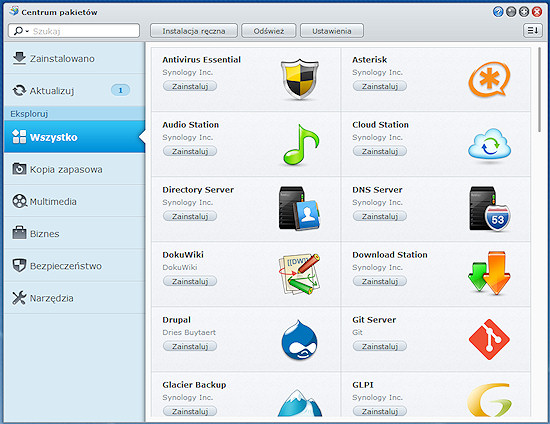Click the Asterisk orange speech bubble icon
Viewport: 550px width, 424px height.
489,79
